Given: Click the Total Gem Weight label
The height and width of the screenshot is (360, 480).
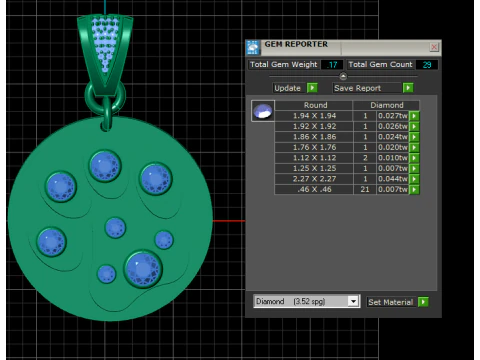Looking at the screenshot, I should click(x=284, y=65).
